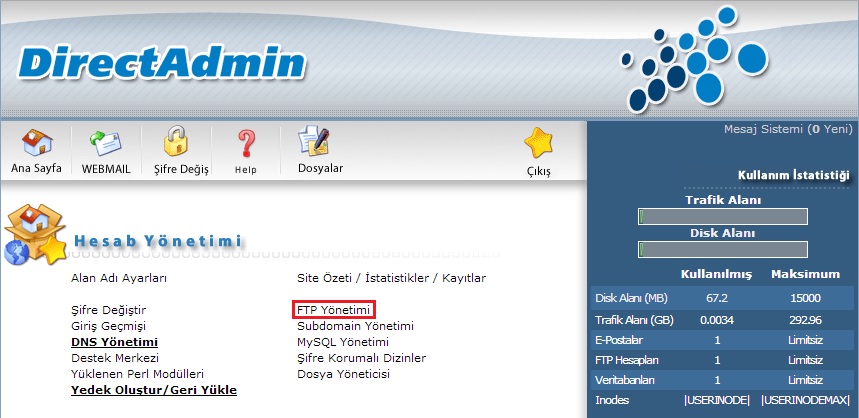859x418 pixels.
Task: Click the Dosyalar files icon
Action: [x=313, y=141]
